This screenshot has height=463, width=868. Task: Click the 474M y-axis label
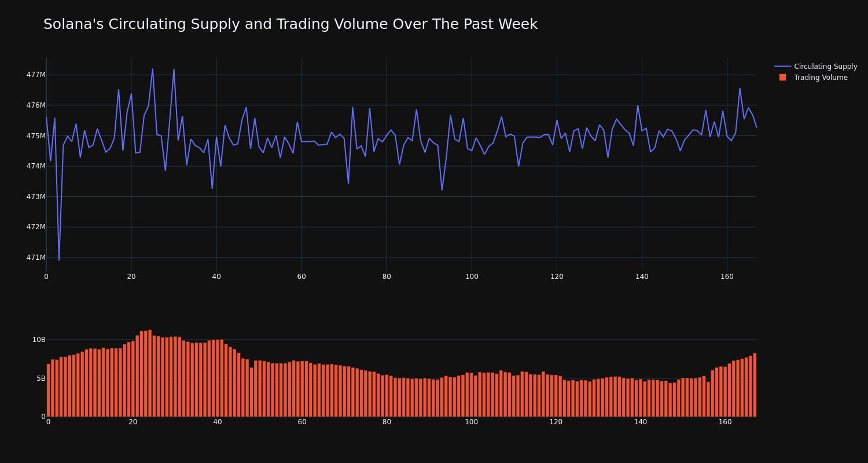[36, 166]
